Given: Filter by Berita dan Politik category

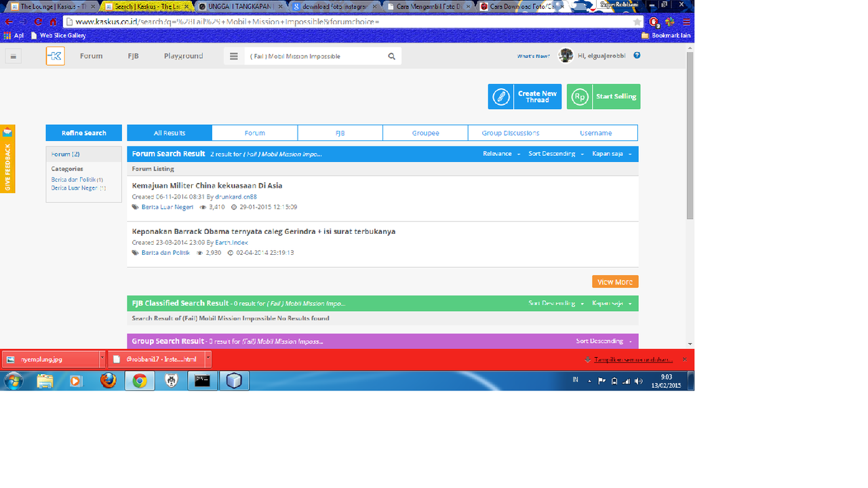Looking at the screenshot, I should point(73,180).
